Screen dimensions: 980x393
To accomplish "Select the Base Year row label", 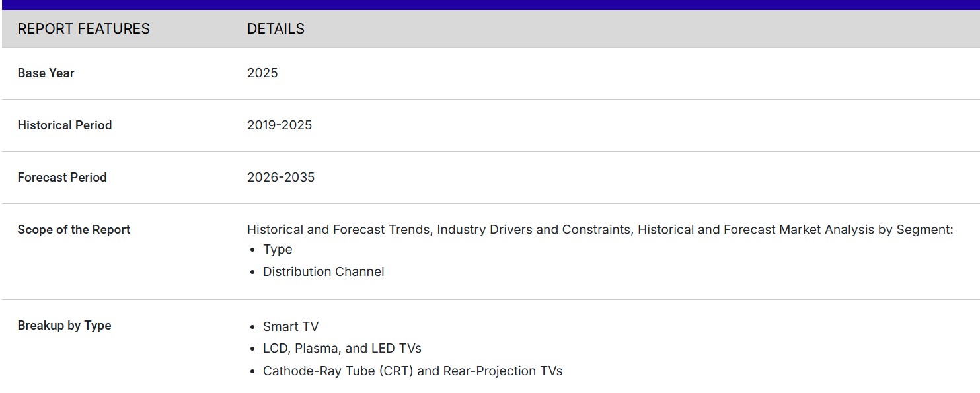I will (x=46, y=73).
